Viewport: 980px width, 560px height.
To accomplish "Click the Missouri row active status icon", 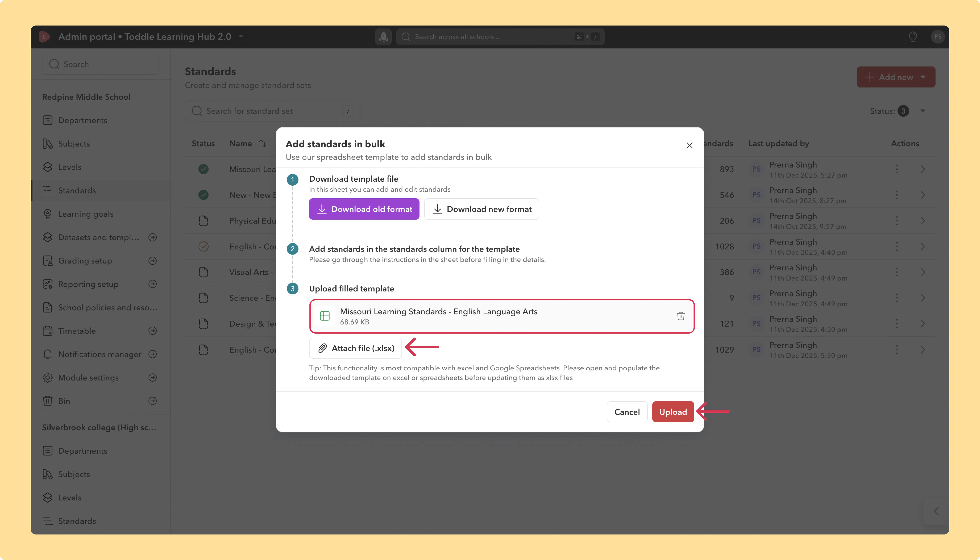I will coord(204,169).
